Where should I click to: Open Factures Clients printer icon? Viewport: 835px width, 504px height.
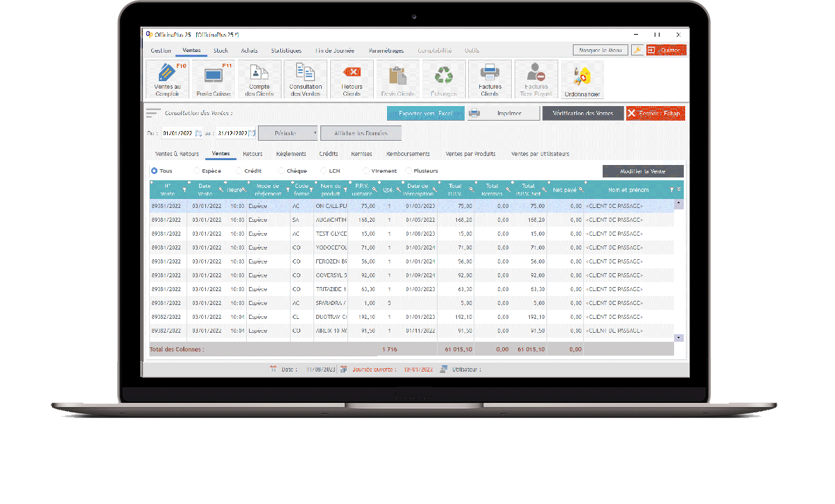pos(490,79)
